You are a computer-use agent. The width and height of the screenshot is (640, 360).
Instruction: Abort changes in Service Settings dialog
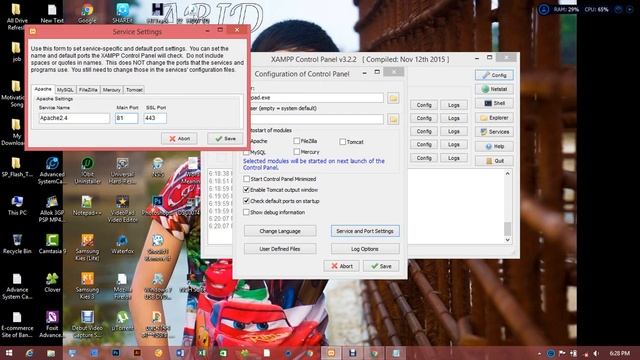pos(179,139)
